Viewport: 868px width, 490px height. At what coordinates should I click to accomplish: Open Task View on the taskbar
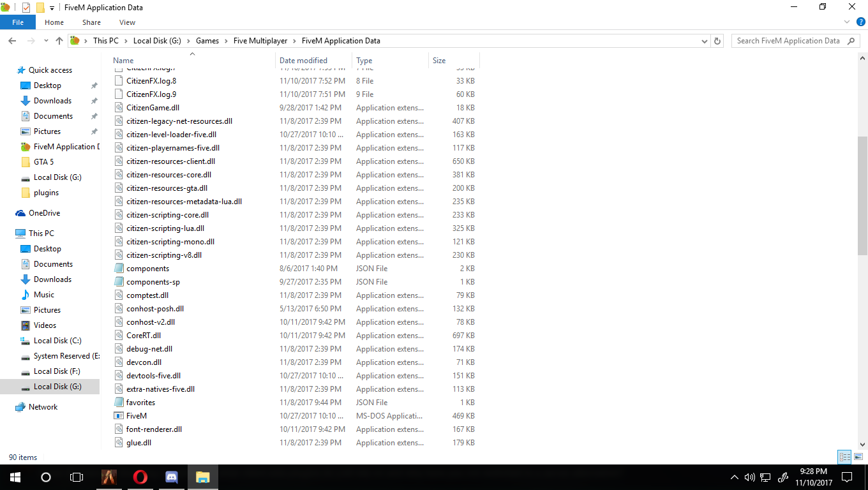77,477
